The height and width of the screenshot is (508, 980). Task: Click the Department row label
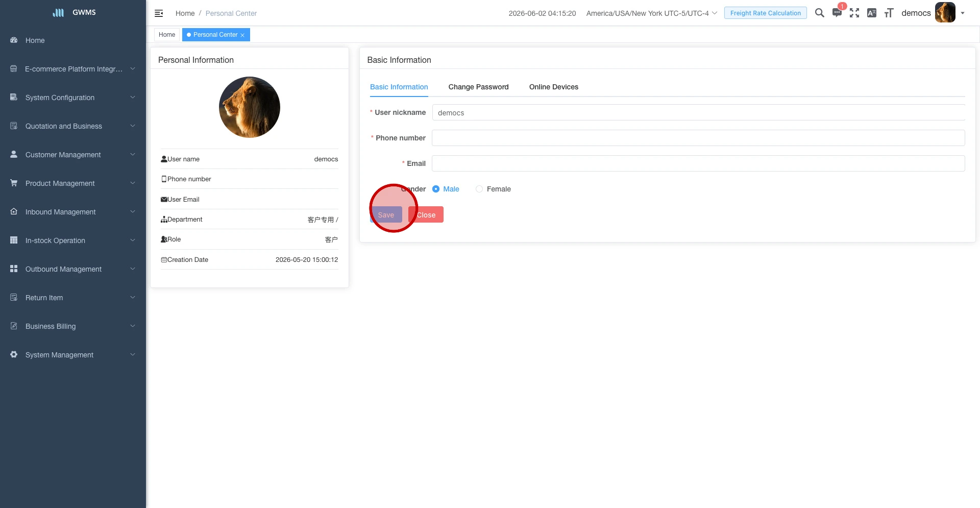(x=185, y=220)
